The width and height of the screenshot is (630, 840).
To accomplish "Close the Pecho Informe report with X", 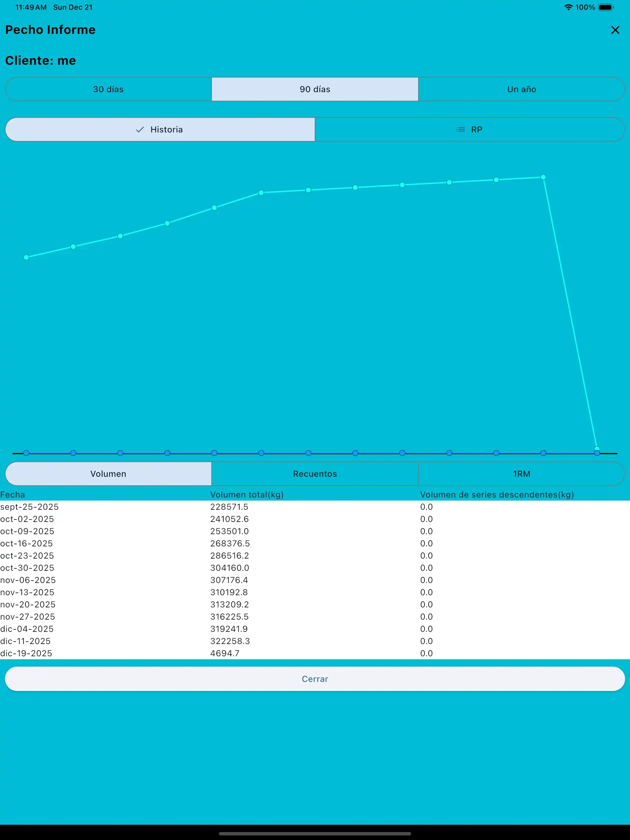I will tap(615, 30).
